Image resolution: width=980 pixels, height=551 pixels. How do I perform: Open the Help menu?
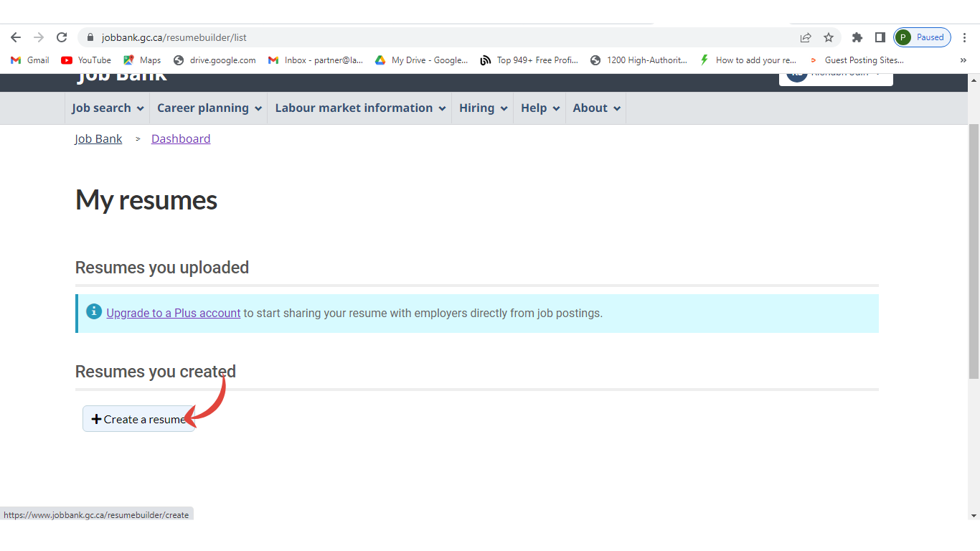point(539,108)
